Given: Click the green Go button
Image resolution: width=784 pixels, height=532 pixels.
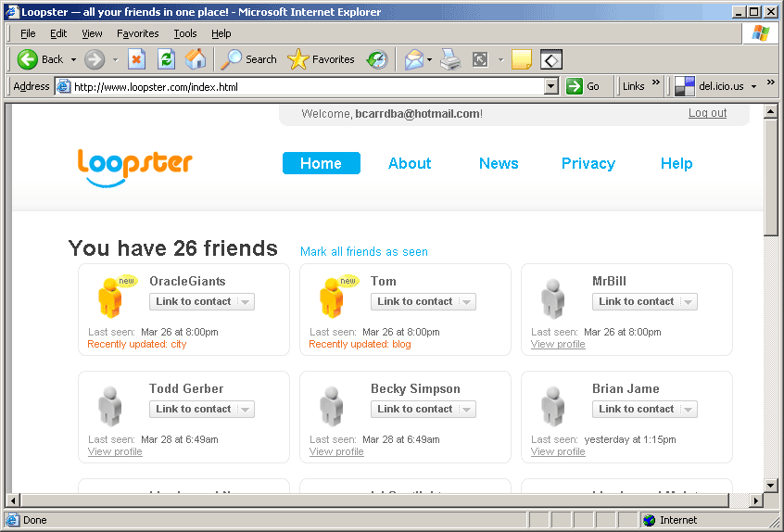Looking at the screenshot, I should tap(583, 86).
